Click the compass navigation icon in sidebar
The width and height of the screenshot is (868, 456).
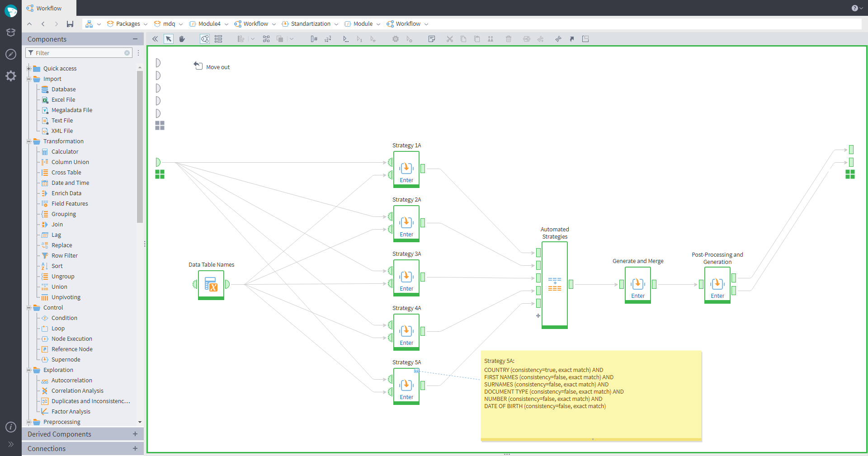[x=11, y=54]
